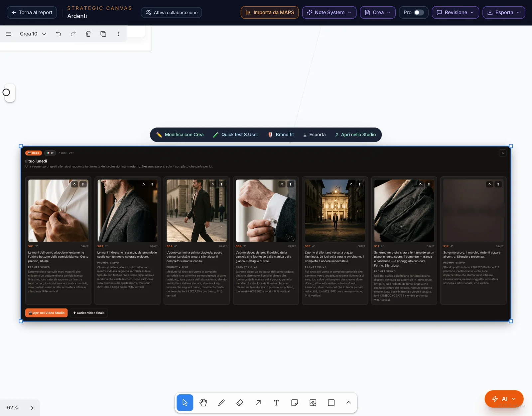The width and height of the screenshot is (532, 416).
Task: Click Brand fit option
Action: pos(281,135)
